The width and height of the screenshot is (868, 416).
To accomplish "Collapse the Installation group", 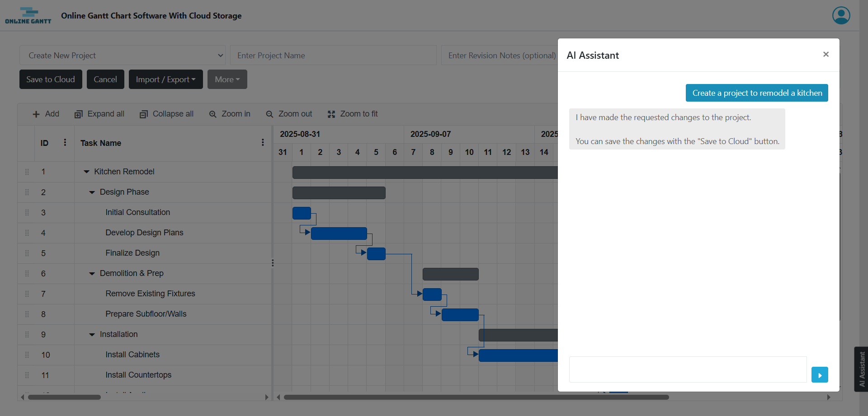I will click(92, 334).
